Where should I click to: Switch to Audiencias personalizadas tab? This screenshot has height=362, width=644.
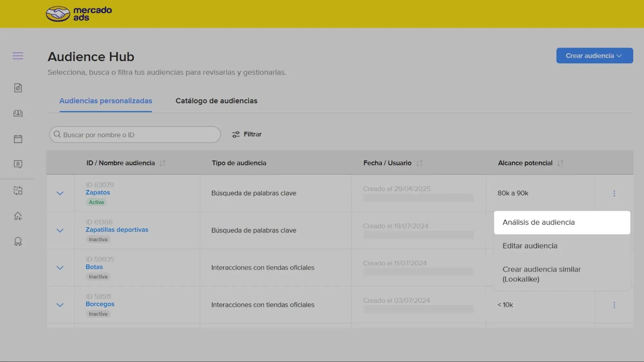click(x=106, y=101)
